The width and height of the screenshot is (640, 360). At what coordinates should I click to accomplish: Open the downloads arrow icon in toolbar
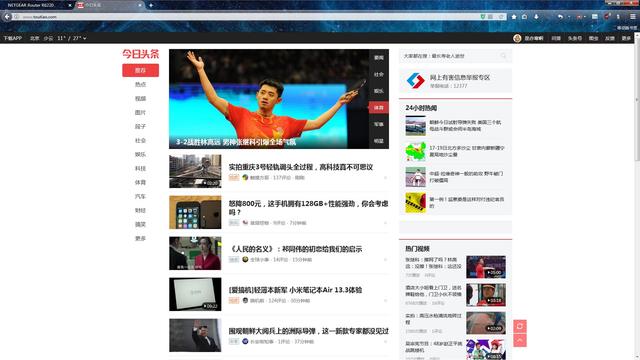coord(536,17)
